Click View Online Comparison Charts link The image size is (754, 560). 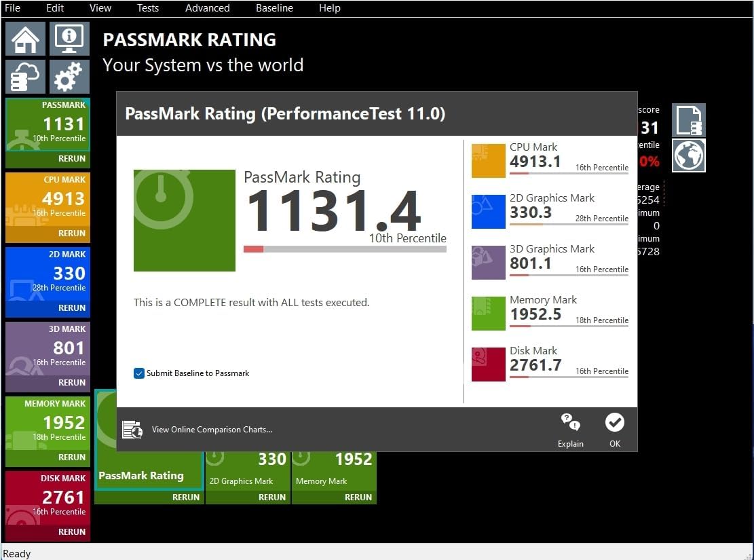211,430
